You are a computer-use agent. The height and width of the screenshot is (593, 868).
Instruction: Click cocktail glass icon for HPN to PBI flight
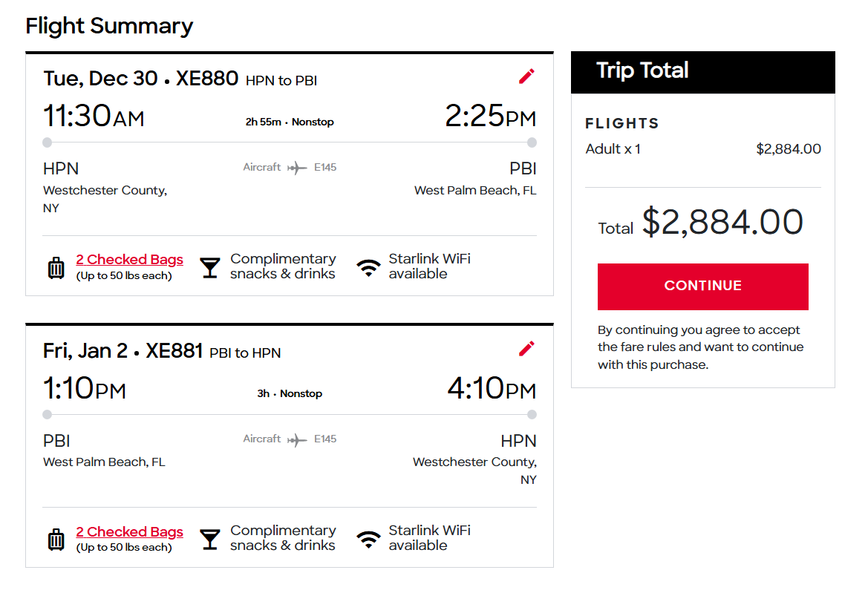(x=210, y=267)
